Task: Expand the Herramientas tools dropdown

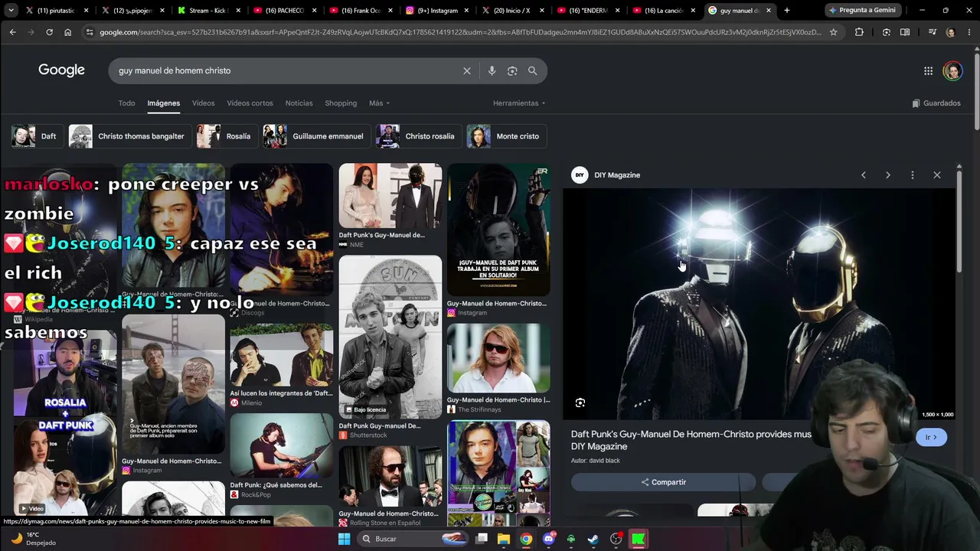Action: pyautogui.click(x=519, y=103)
